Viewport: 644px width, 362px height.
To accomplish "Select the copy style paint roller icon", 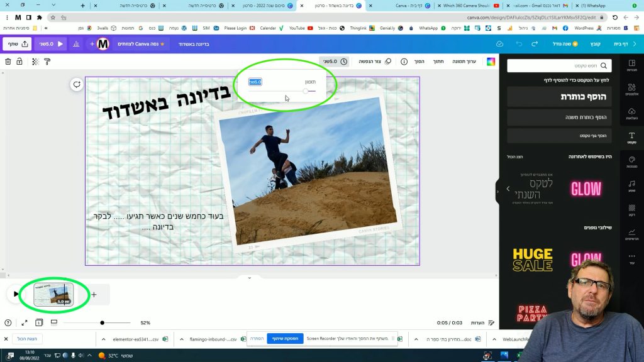I will tap(47, 62).
